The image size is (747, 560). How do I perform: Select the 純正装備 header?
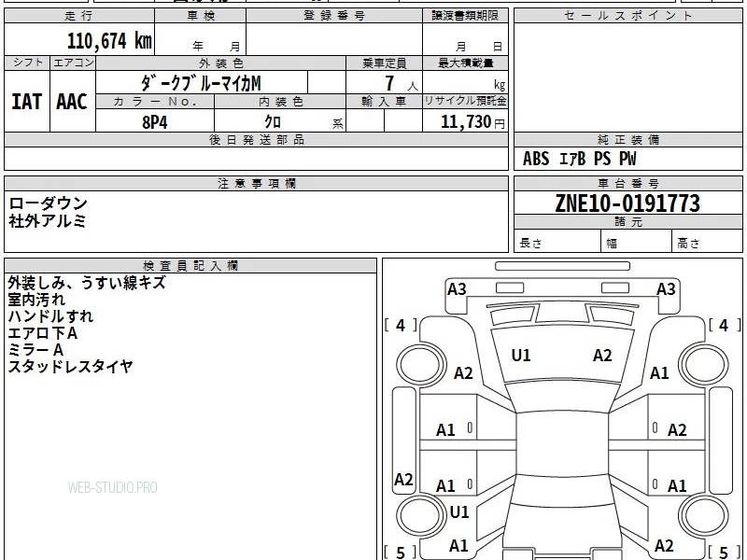[x=627, y=139]
